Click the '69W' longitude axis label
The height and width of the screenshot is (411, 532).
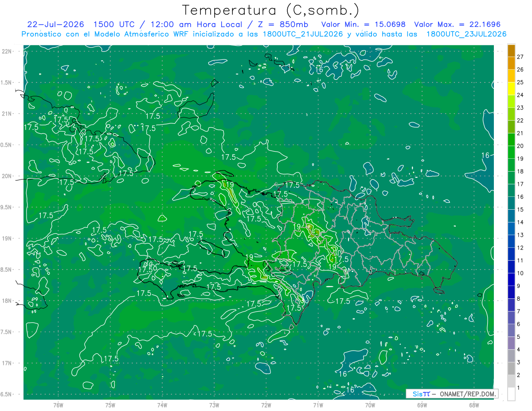tap(422, 405)
